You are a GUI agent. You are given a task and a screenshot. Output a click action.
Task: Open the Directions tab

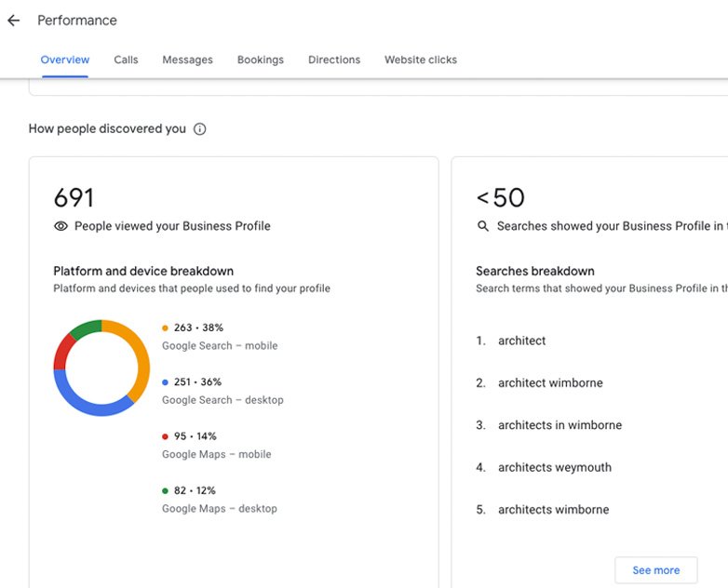pyautogui.click(x=334, y=60)
